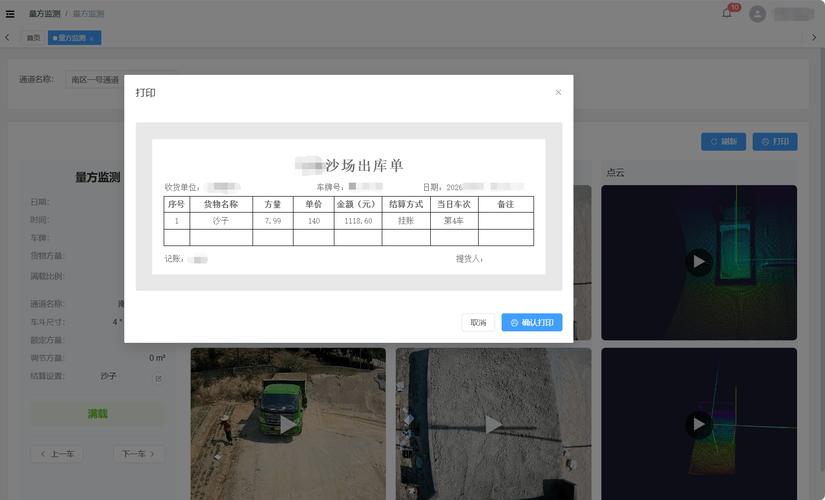825x500 pixels.
Task: Open the 通道名称 dropdown field
Action: pos(95,79)
